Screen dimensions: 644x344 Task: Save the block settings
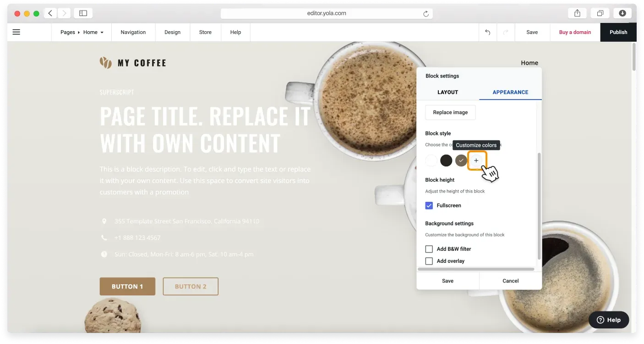point(448,281)
